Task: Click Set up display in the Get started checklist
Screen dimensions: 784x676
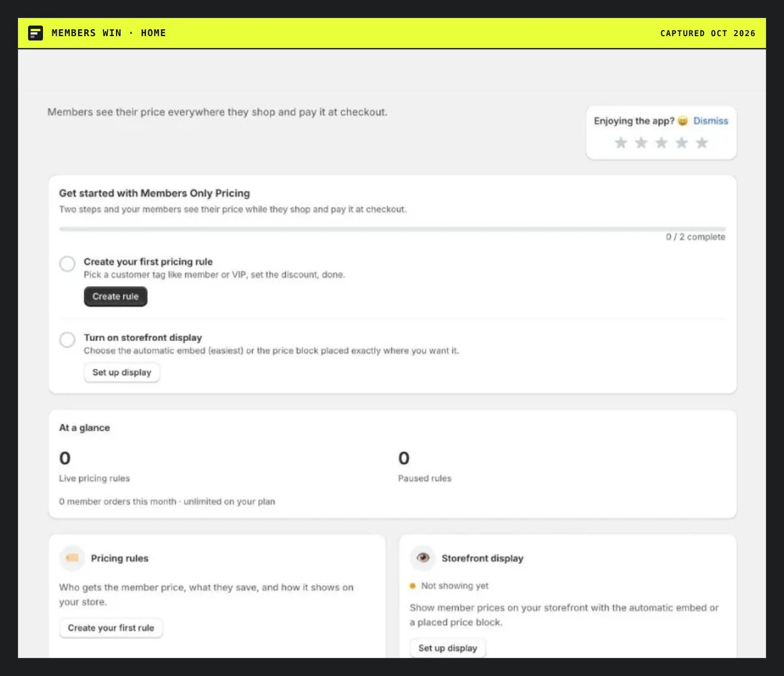Action: (122, 373)
